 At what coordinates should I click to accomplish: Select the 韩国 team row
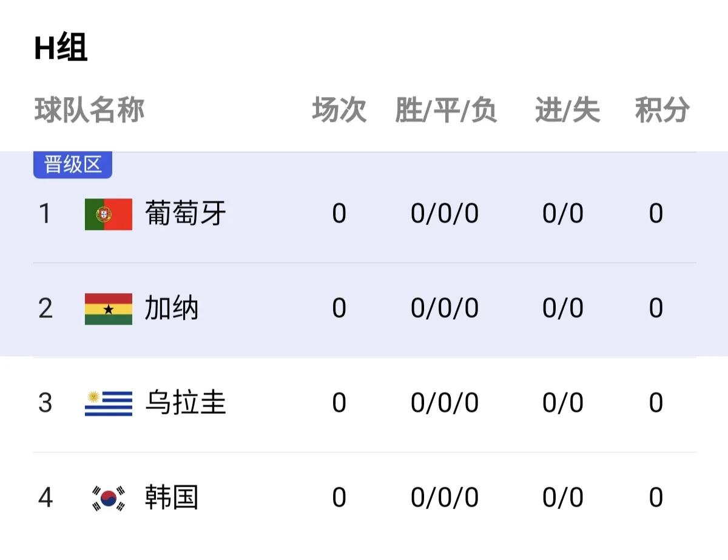364,498
